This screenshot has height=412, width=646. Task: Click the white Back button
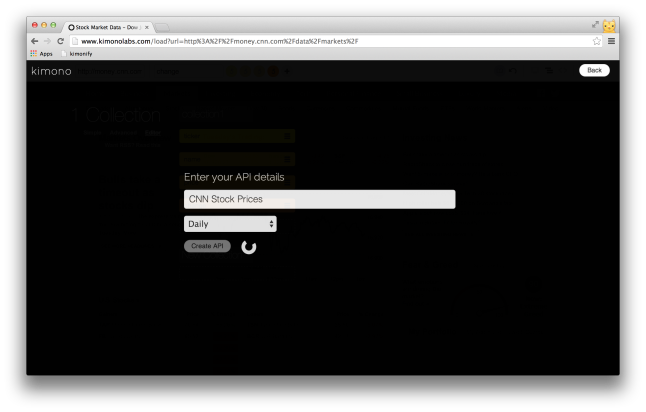tap(594, 70)
